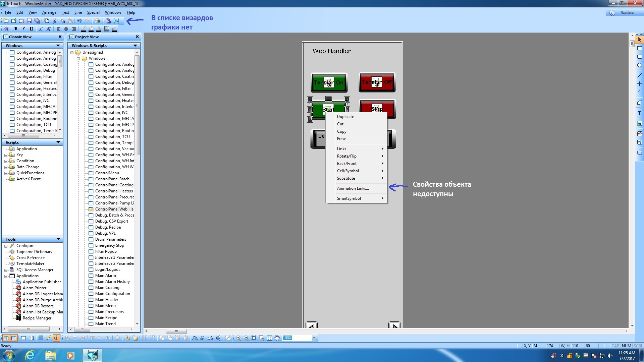Click the Fill Color paint bucket icon
Viewport: 644px width, 362px height.
click(x=91, y=29)
